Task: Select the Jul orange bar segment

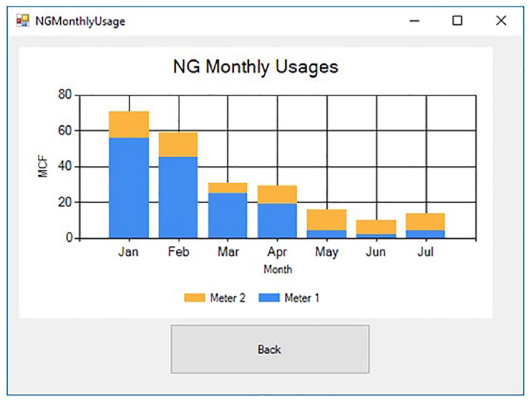Action: [425, 222]
